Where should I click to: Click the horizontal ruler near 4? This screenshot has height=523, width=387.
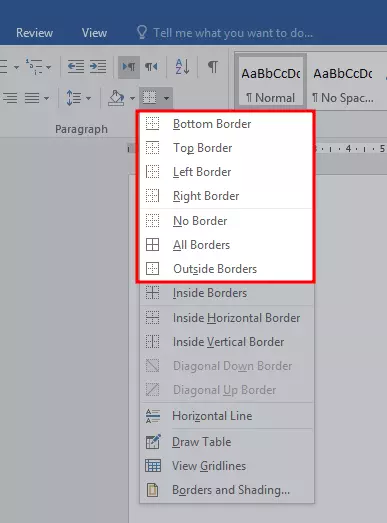348,148
